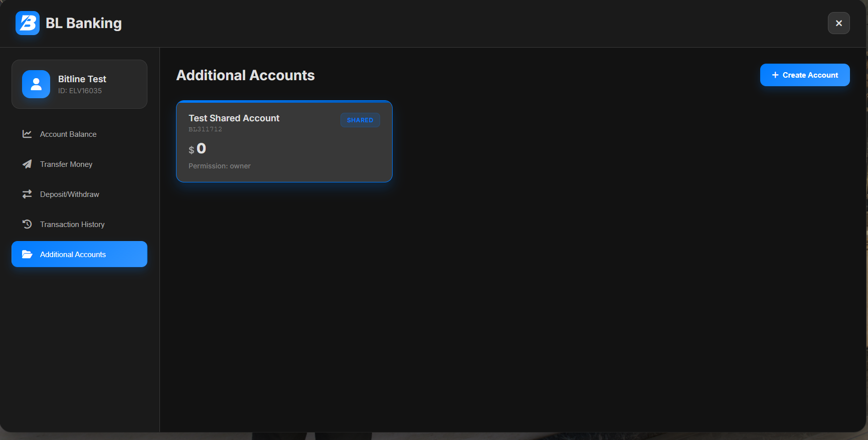
Task: Click the Additional Accounts folder icon
Action: (x=27, y=254)
